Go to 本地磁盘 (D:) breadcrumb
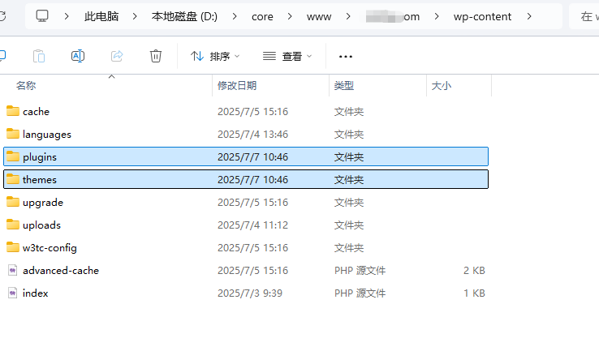Image resolution: width=599 pixels, height=364 pixels. point(184,16)
